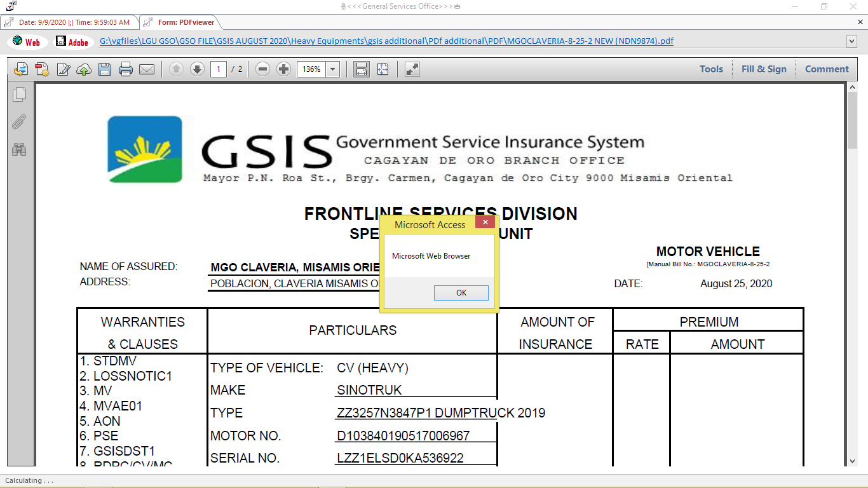The width and height of the screenshot is (868, 488).
Task: Click the Web button with globe icon
Action: [x=26, y=42]
